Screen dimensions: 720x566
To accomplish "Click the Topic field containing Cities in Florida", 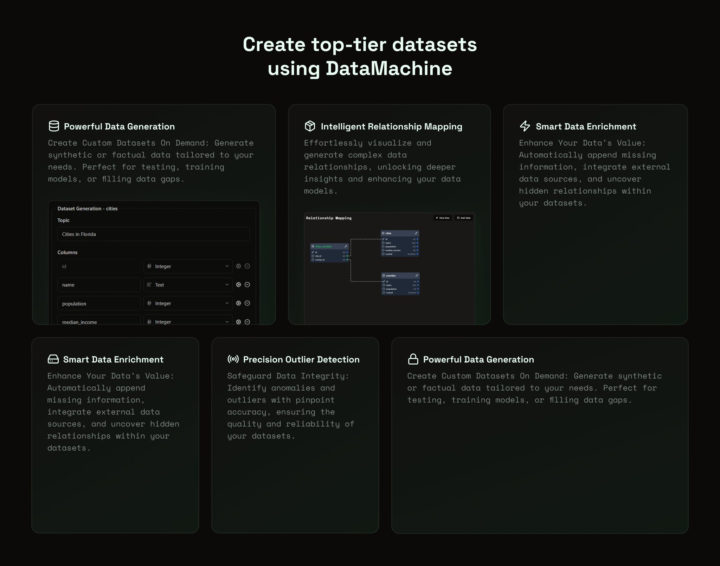I will click(153, 235).
